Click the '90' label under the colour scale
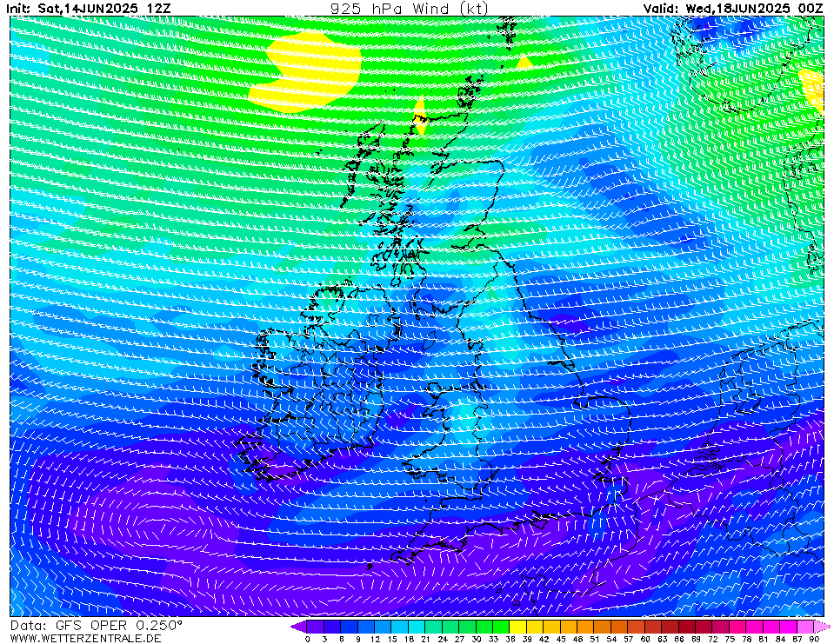This screenshot has height=644, width=834. pos(814,639)
